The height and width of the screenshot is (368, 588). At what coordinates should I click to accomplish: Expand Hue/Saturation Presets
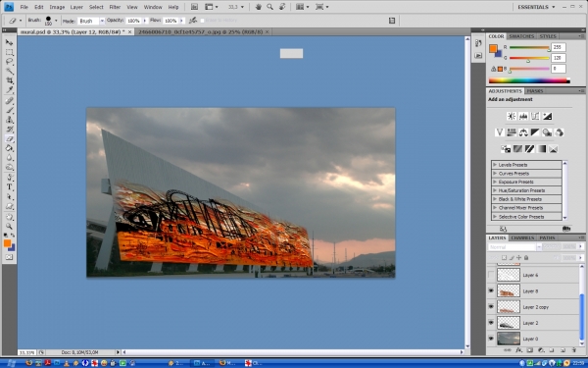495,190
